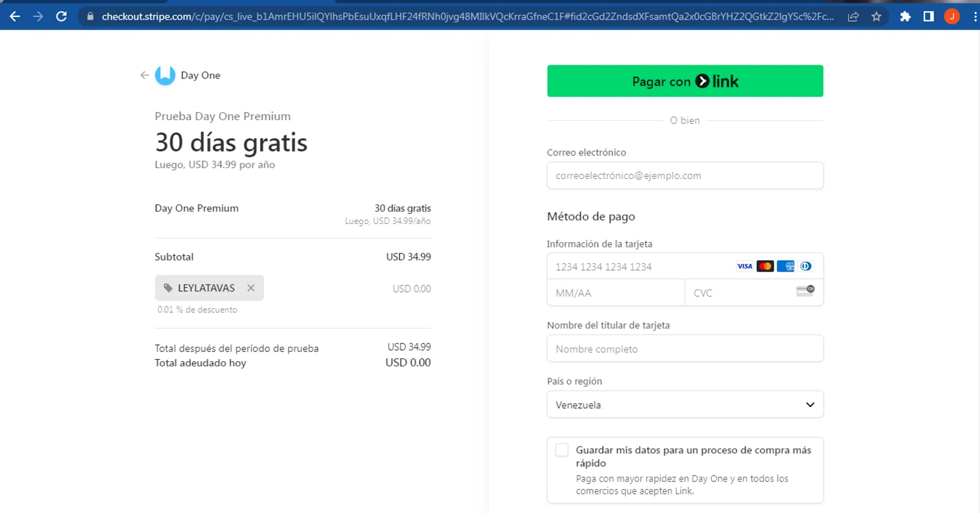Click the Diners Club icon
This screenshot has height=514, width=980.
(806, 266)
